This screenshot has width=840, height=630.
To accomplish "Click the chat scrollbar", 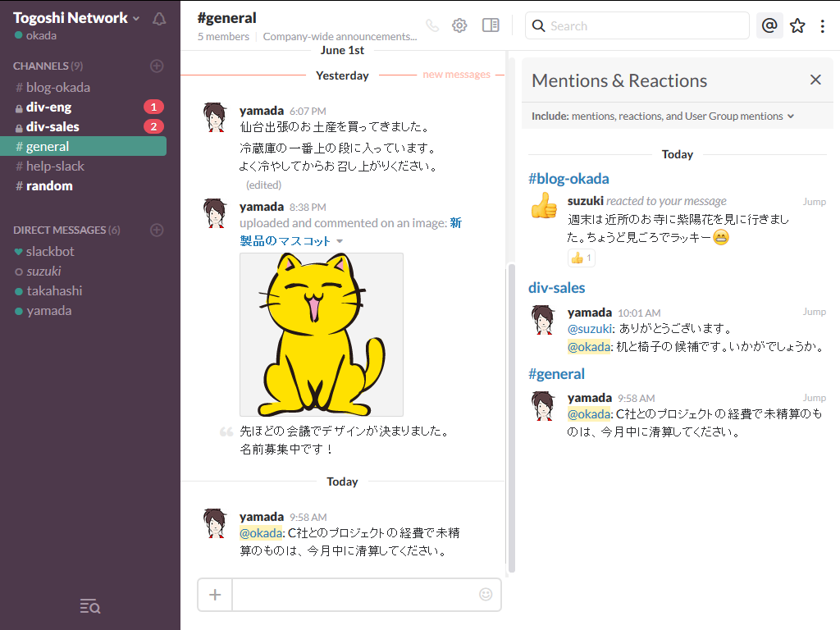I will (x=511, y=418).
